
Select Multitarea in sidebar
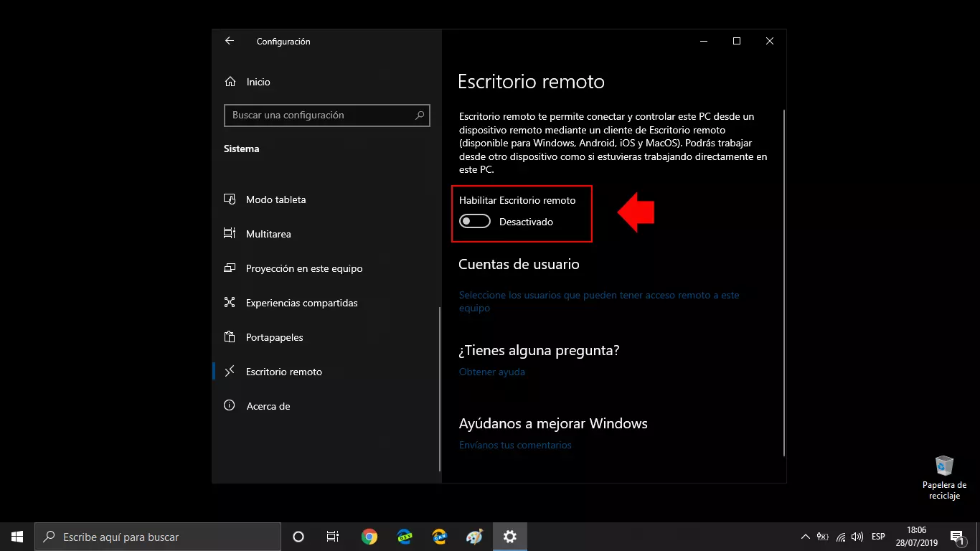click(x=268, y=234)
